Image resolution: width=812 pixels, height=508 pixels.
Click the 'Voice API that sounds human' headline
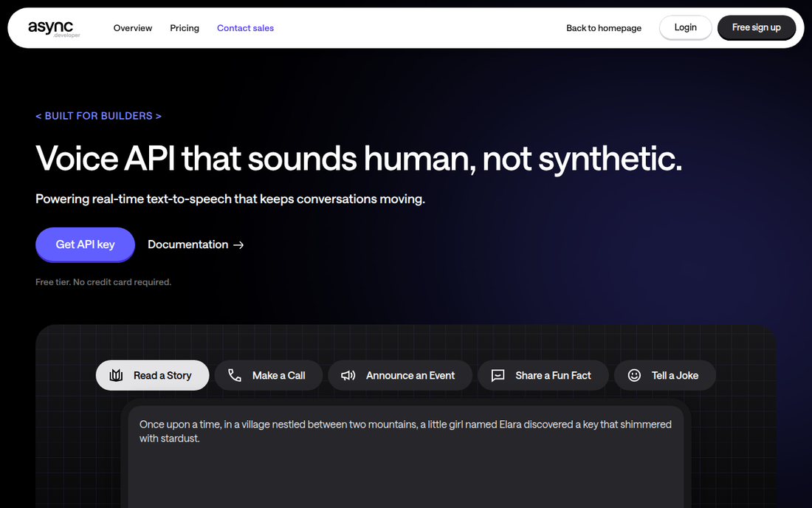tap(359, 159)
